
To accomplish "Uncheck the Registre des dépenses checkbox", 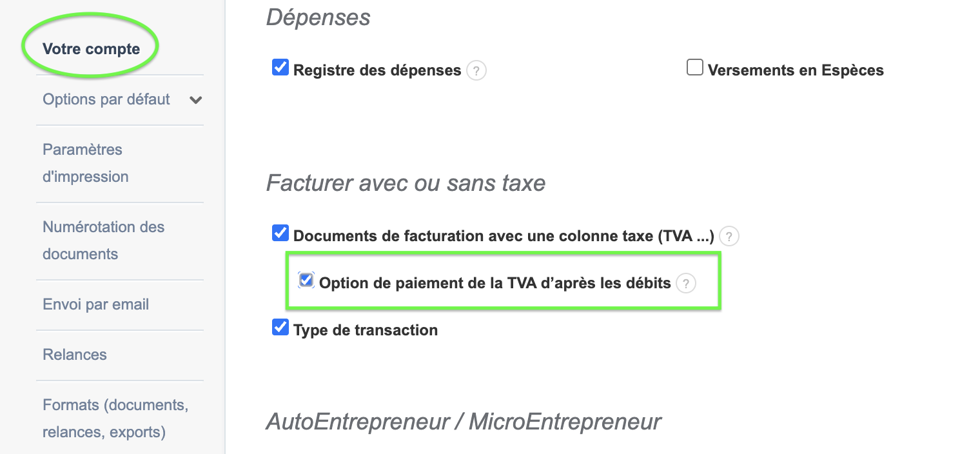I will 280,66.
